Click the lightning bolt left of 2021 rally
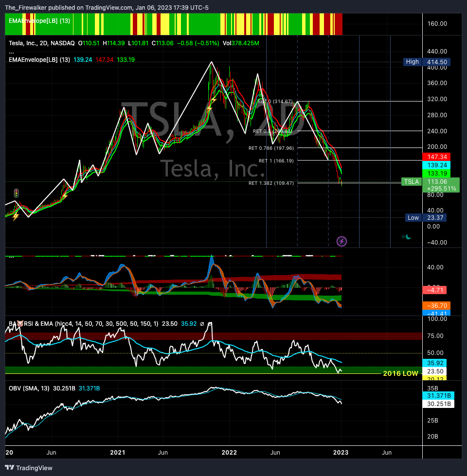The width and height of the screenshot is (467, 476). 64,195
